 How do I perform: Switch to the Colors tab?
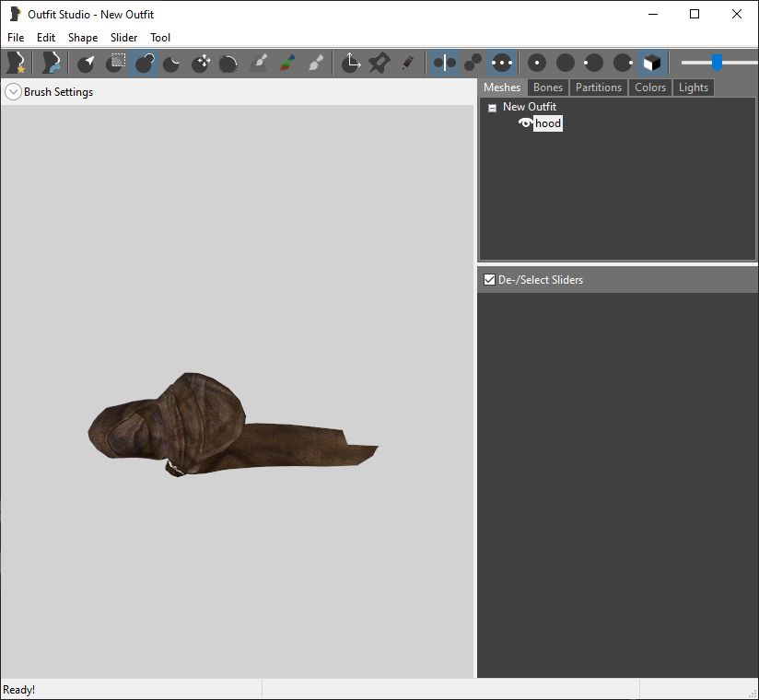pos(650,87)
